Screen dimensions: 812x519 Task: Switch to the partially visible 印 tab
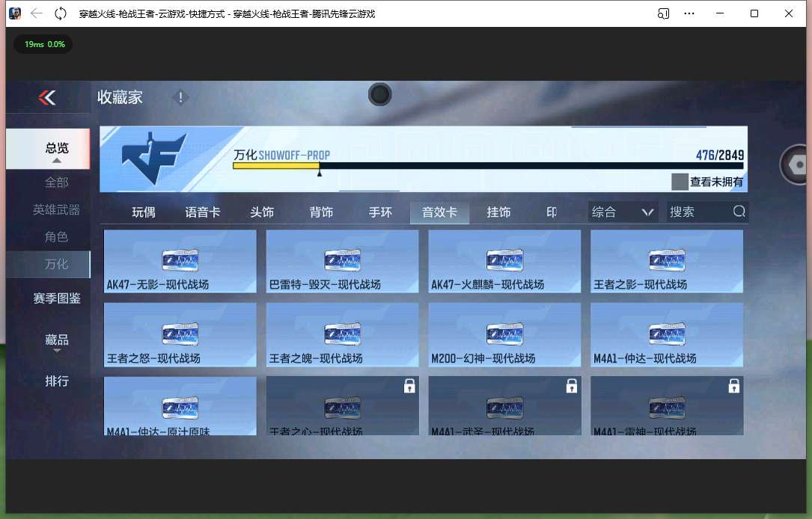[x=552, y=212]
